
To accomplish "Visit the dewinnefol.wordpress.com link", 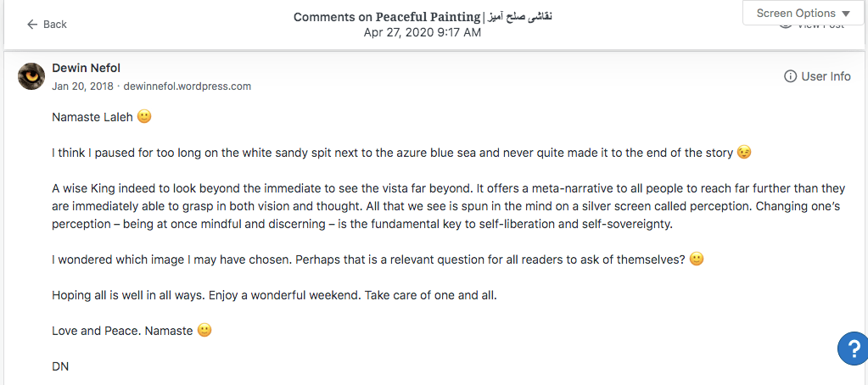I will pos(188,86).
